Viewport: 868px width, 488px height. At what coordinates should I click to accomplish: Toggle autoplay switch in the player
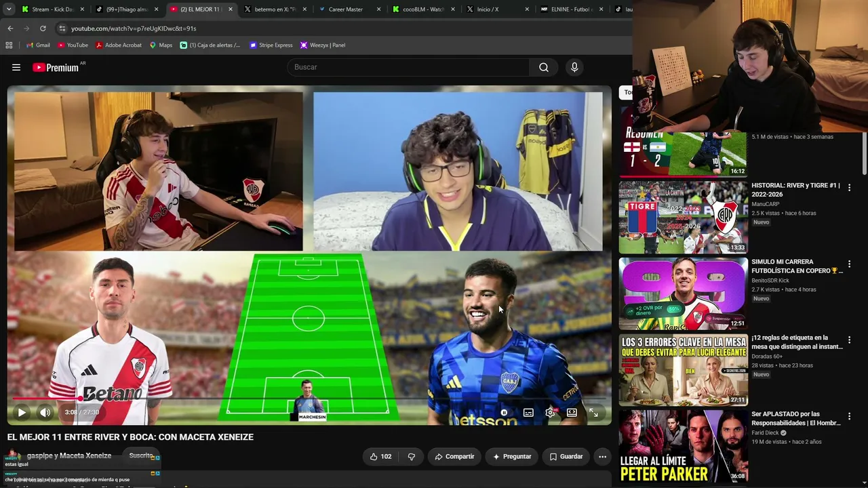[504, 412]
